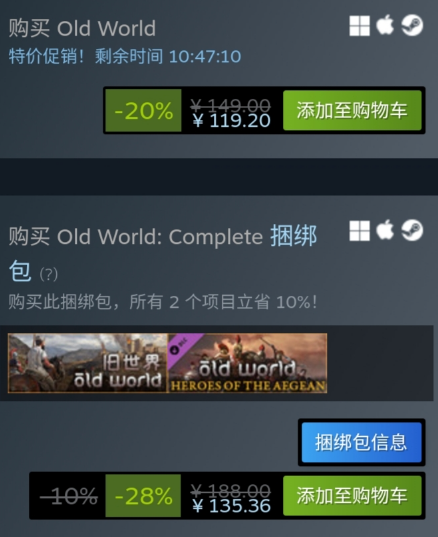This screenshot has width=438, height=537.
Task: Click Apple macOS icon in Complete bundle section
Action: 385,230
